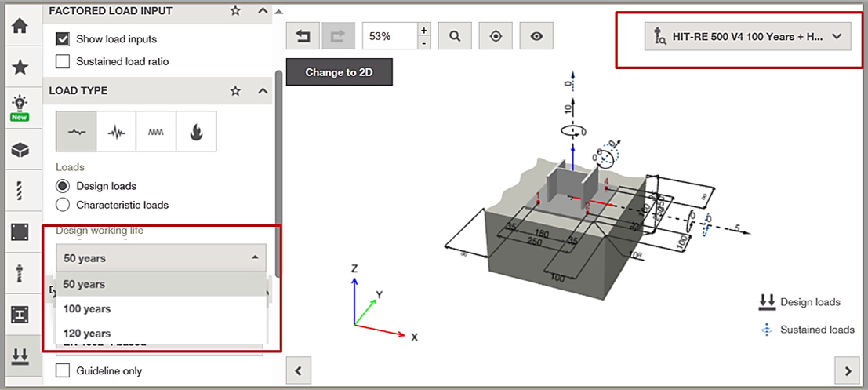Collapse the Factored Load Input section
This screenshot has height=390, width=868.
(x=263, y=10)
